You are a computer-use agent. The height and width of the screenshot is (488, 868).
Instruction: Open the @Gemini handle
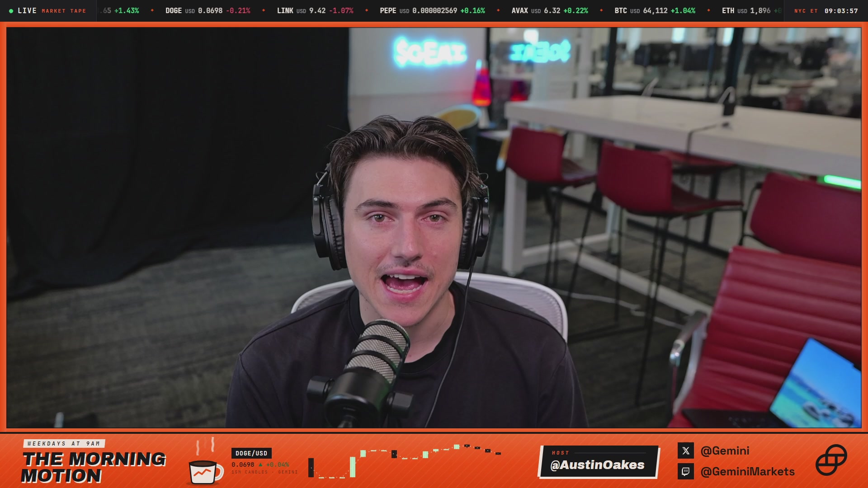(725, 450)
